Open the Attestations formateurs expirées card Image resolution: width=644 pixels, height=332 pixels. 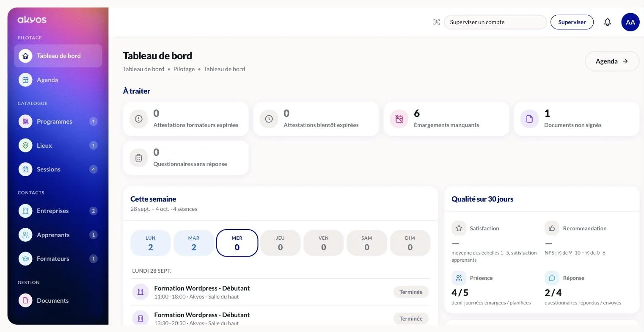click(186, 119)
